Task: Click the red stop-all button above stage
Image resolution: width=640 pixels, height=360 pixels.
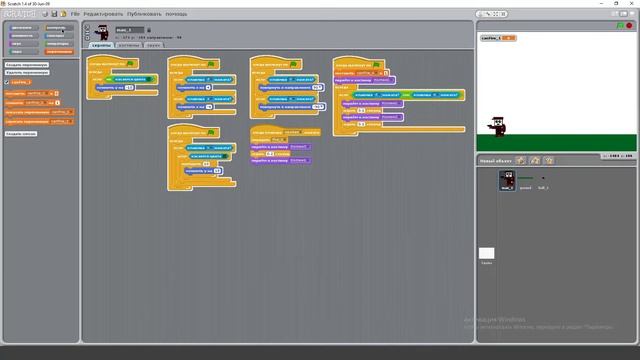Action: (x=629, y=25)
